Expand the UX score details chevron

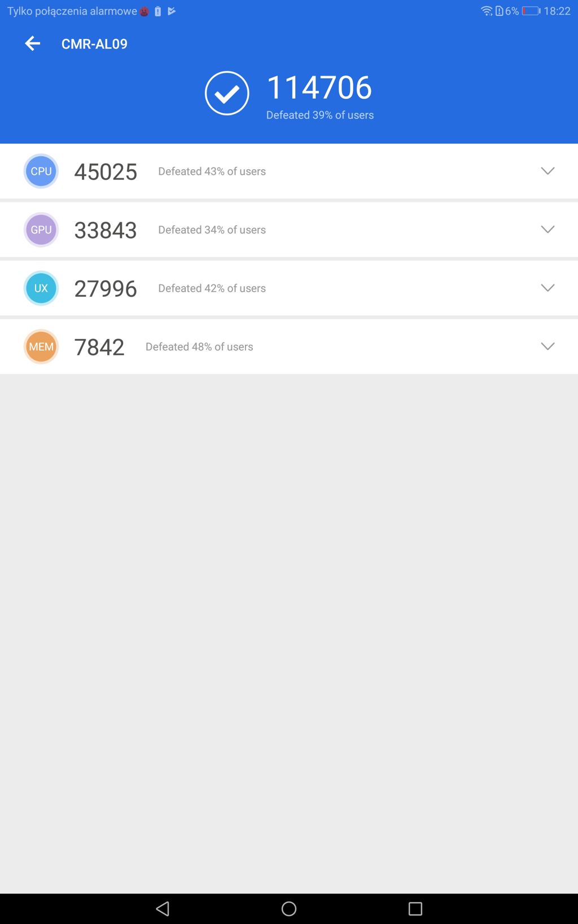[x=548, y=288]
